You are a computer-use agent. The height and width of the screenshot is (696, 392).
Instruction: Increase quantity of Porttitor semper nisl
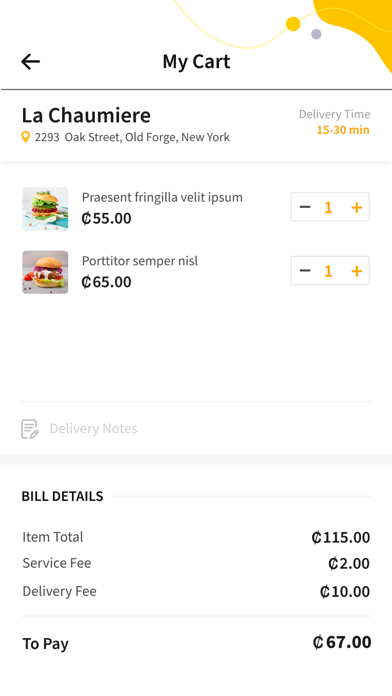coord(356,271)
